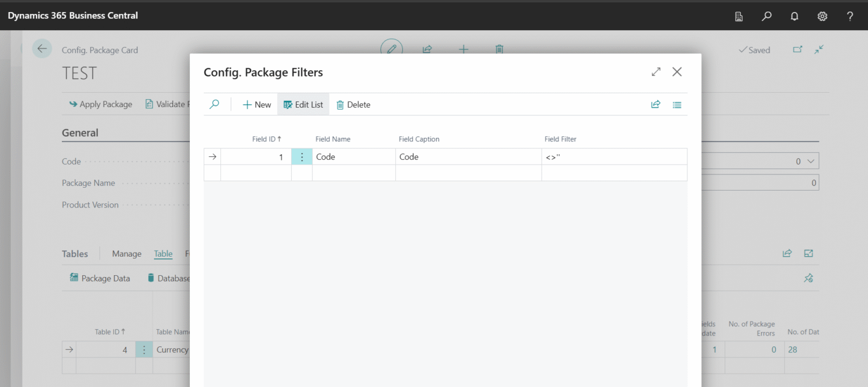Click the Help question mark icon
This screenshot has height=387, width=868.
pos(850,16)
